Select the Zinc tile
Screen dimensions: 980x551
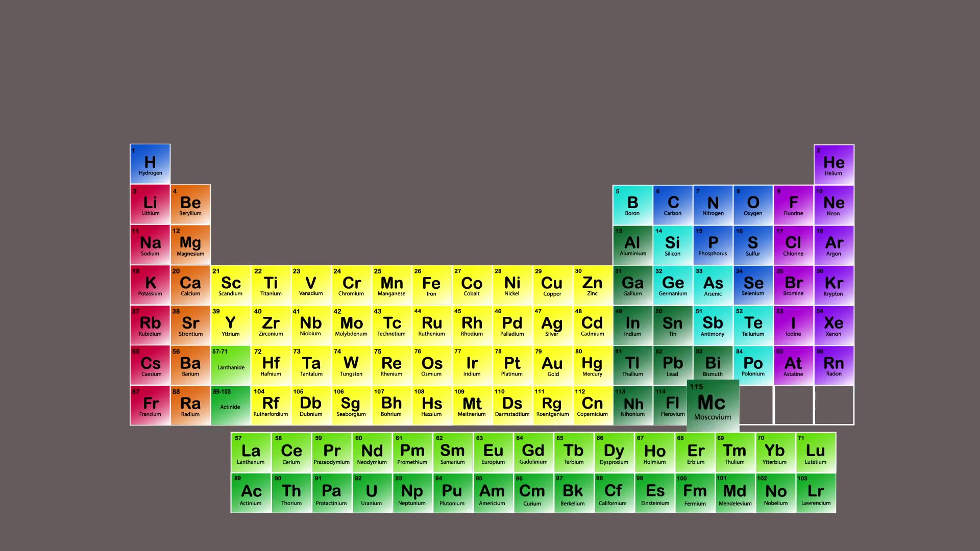click(x=593, y=285)
